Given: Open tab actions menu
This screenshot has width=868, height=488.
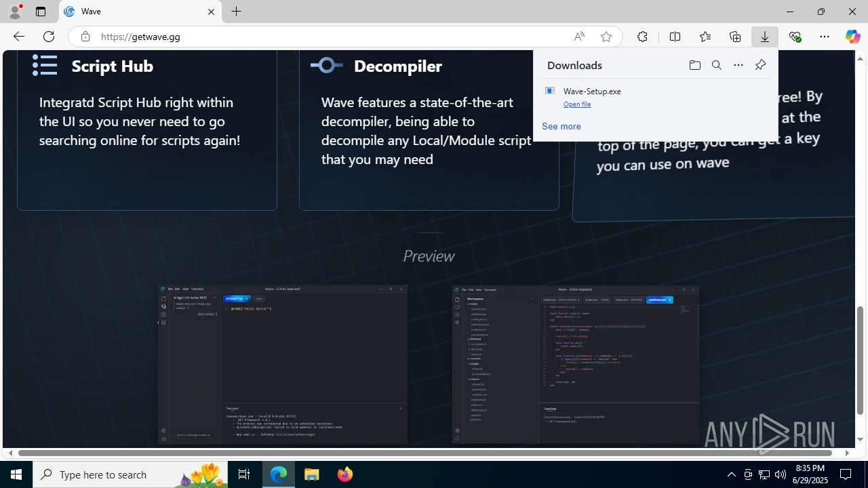Looking at the screenshot, I should pos(41,12).
